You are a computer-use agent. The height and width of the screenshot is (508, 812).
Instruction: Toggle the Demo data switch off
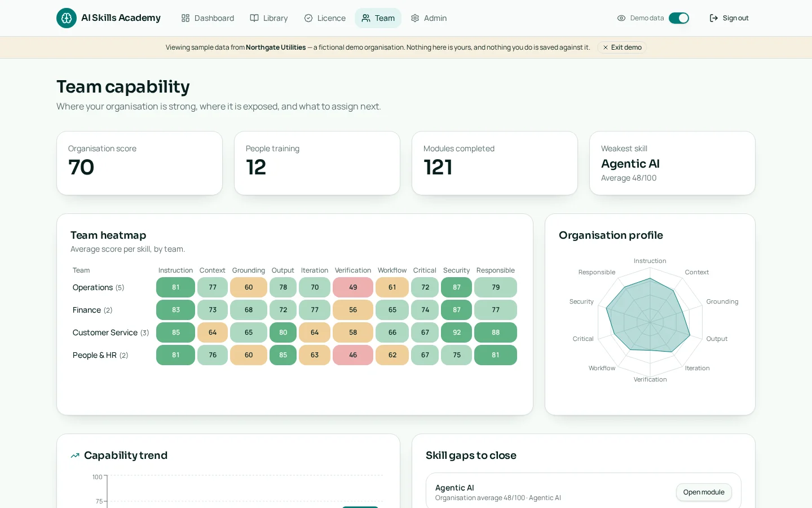[x=679, y=18]
